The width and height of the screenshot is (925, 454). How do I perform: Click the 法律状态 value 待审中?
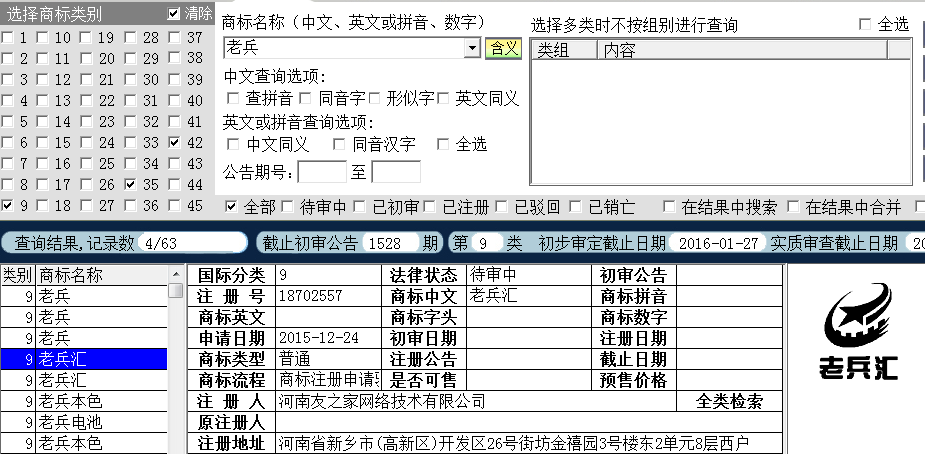click(493, 274)
